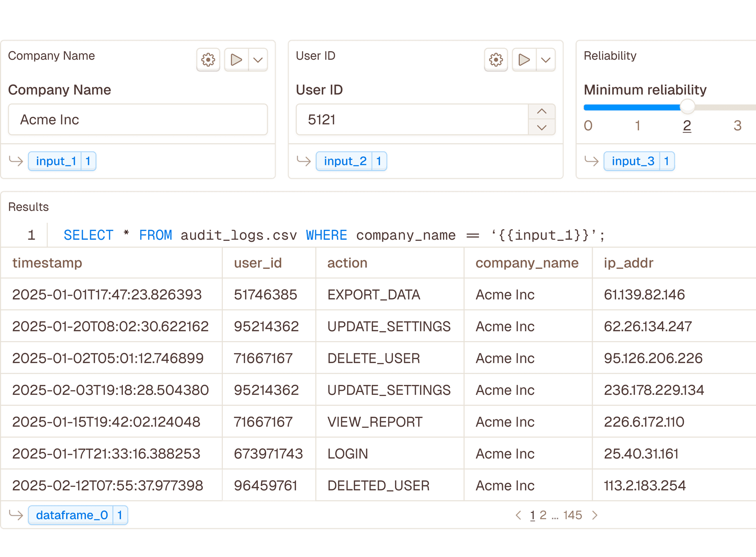Click the User ID number field
The width and height of the screenshot is (756, 557).
(411, 120)
